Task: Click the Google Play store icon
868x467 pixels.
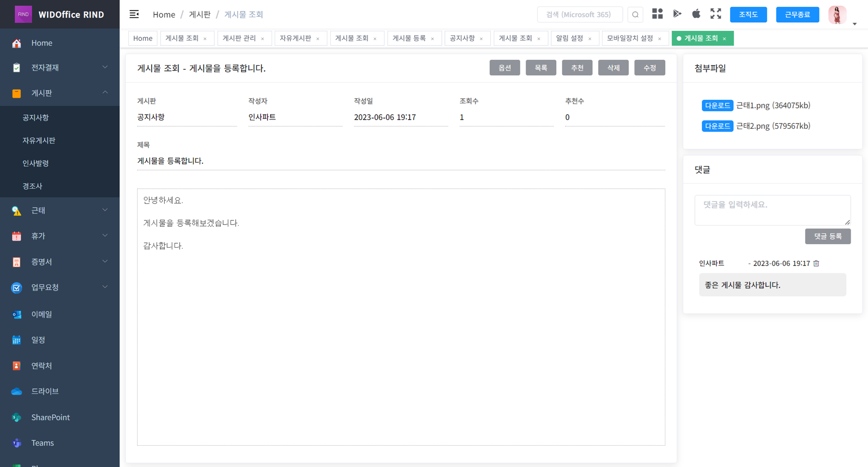Action: [677, 14]
